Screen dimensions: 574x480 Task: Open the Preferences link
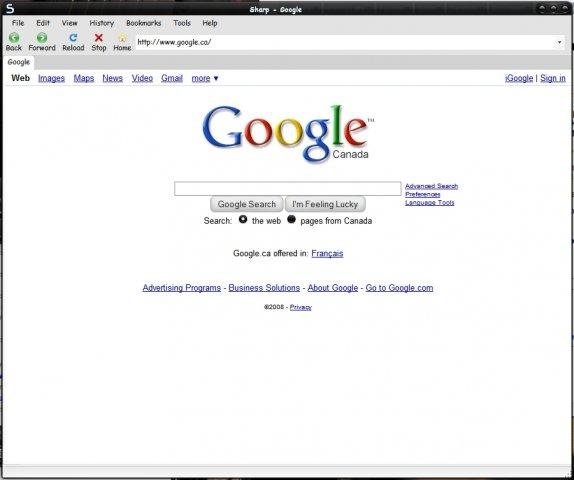tap(422, 194)
